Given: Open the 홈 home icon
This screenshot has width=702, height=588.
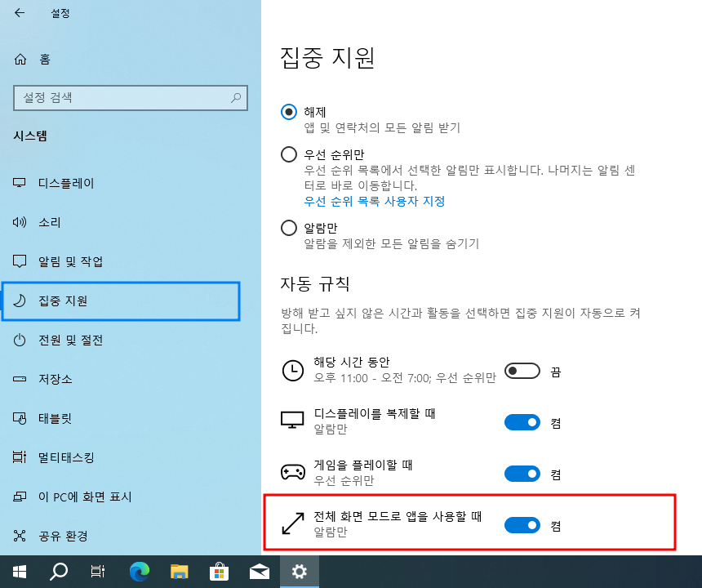Looking at the screenshot, I should (20, 59).
